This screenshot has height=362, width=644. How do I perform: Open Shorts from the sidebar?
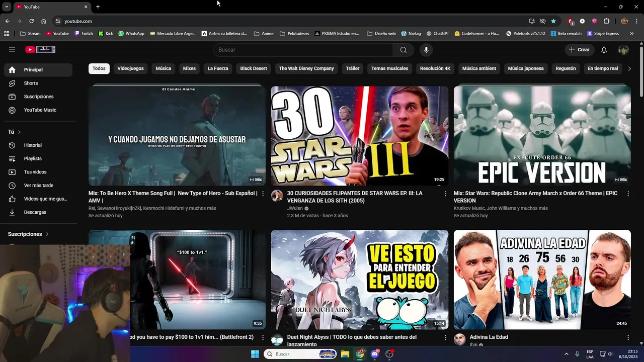(38, 83)
